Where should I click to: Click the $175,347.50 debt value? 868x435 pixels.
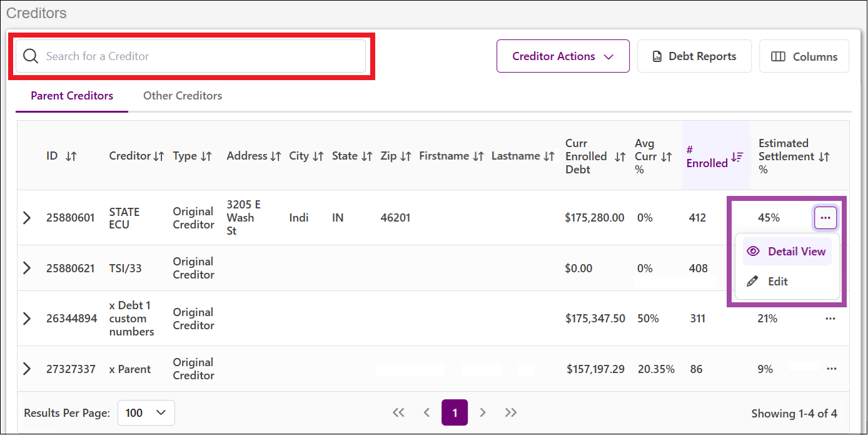pos(595,319)
